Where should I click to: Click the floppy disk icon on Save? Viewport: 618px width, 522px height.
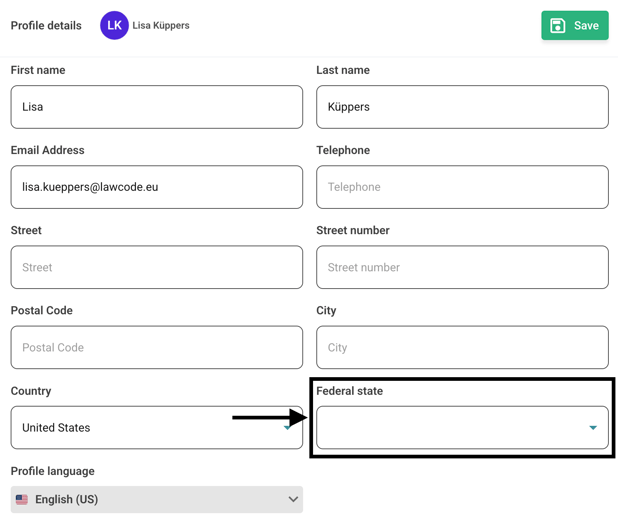(x=558, y=26)
